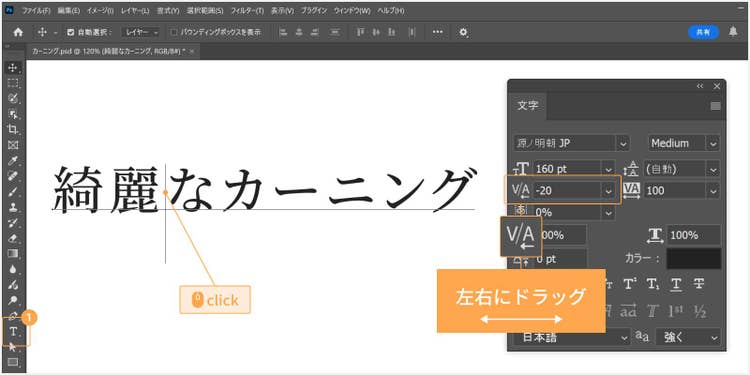Open the notifications bell
750x375 pixels.
tap(733, 32)
